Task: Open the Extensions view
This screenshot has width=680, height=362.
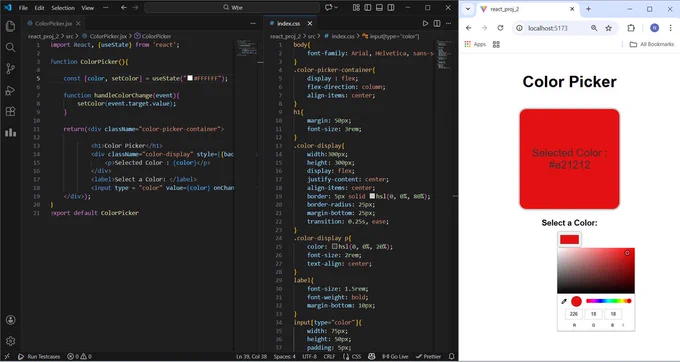Action: [x=10, y=111]
